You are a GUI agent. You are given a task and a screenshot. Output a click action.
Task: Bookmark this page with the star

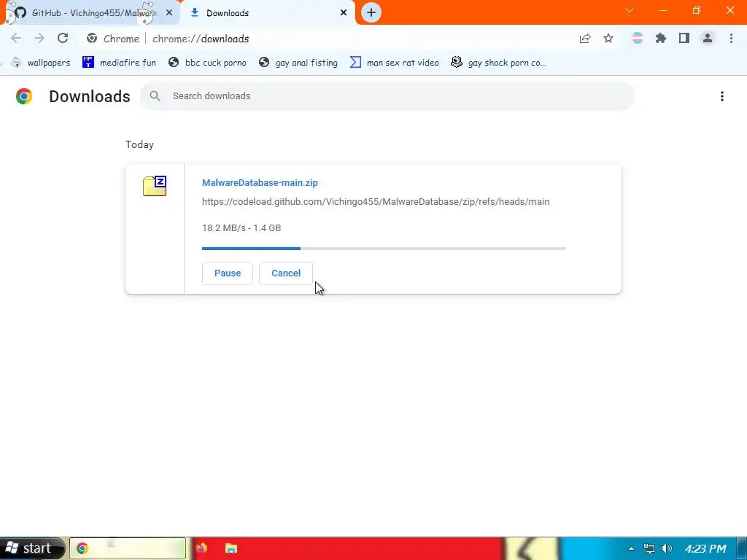coord(608,39)
